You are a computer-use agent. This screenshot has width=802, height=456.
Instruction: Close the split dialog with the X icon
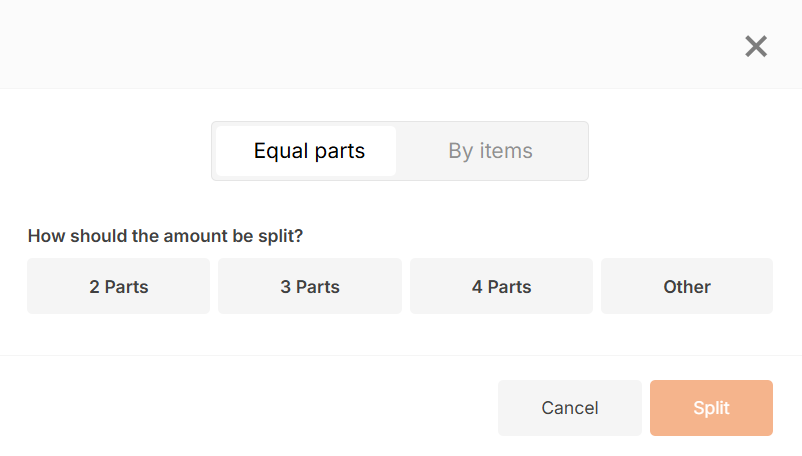(755, 47)
